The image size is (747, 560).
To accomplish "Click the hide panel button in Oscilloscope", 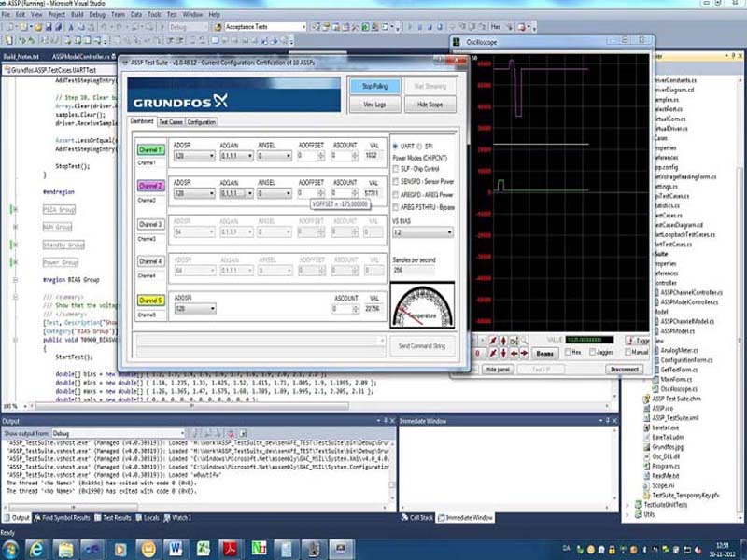I will (x=498, y=369).
